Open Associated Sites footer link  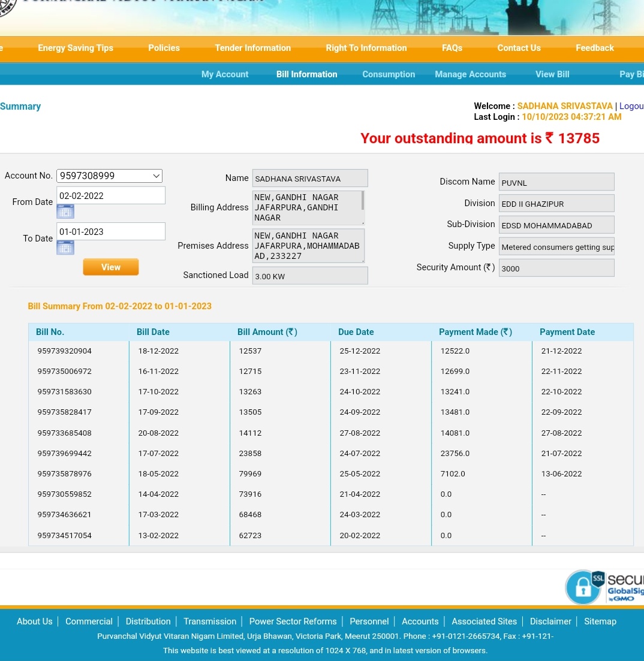tap(484, 621)
